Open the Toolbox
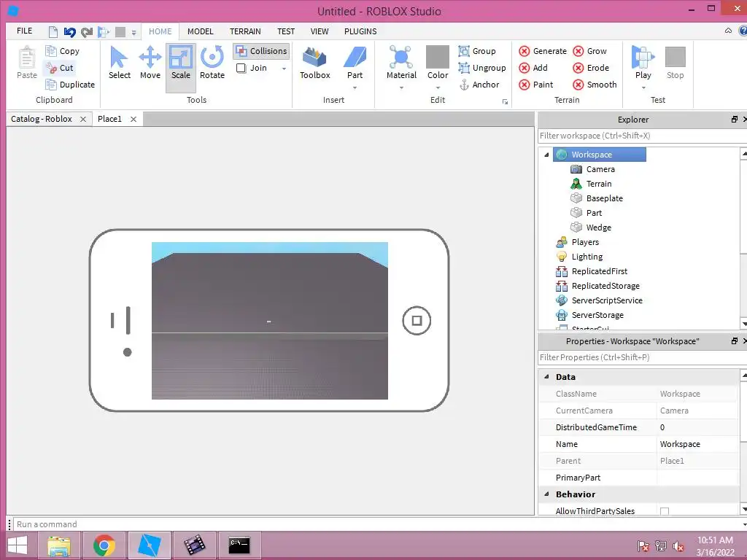Image resolution: width=747 pixels, height=560 pixels. pos(315,63)
